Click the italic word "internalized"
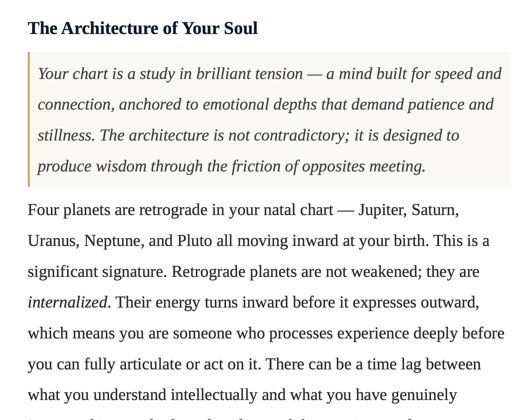This screenshot has width=518, height=420. [67, 302]
